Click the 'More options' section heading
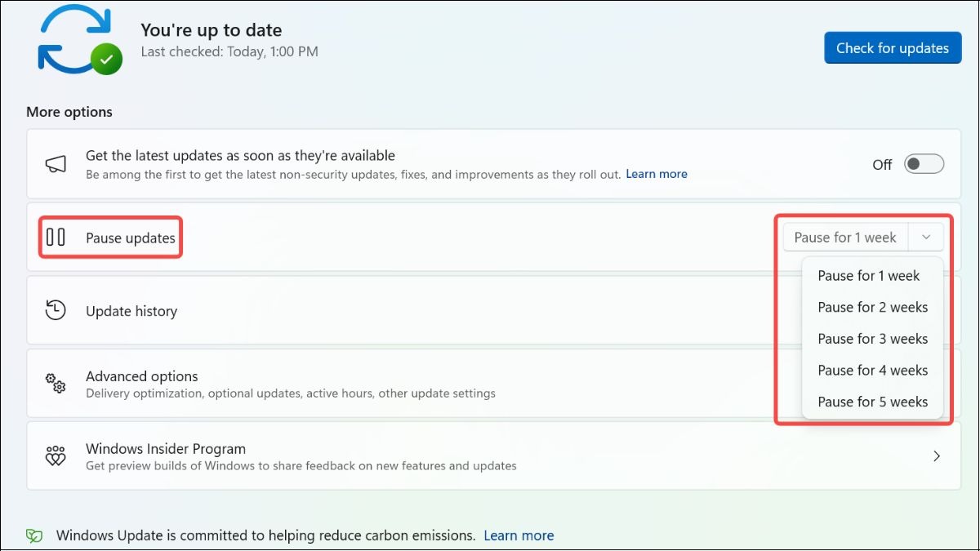 click(69, 112)
